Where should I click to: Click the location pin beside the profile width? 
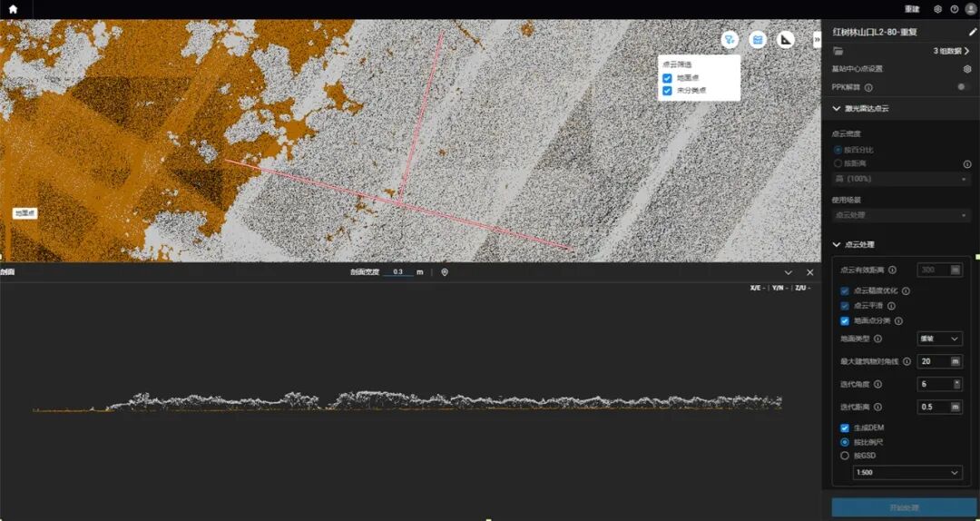[x=445, y=272]
